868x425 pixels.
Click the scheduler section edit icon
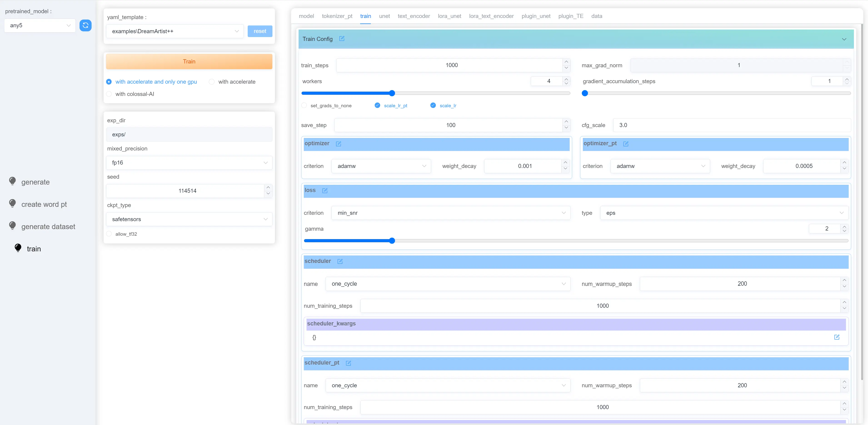(340, 262)
